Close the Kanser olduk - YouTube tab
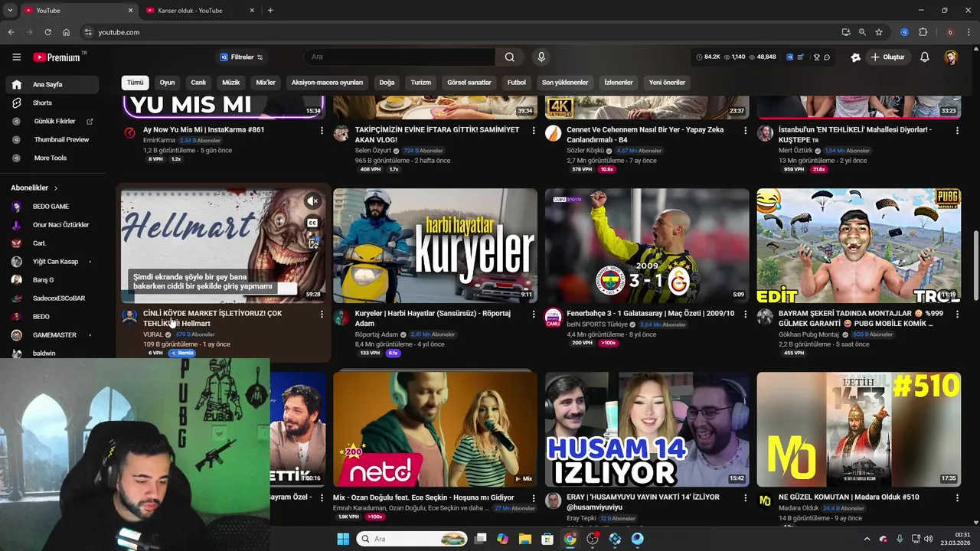The width and height of the screenshot is (980, 551). point(252,11)
